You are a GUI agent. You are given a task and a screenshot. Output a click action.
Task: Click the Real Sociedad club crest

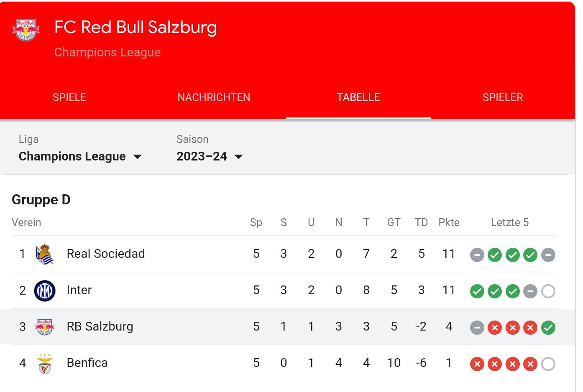(44, 254)
